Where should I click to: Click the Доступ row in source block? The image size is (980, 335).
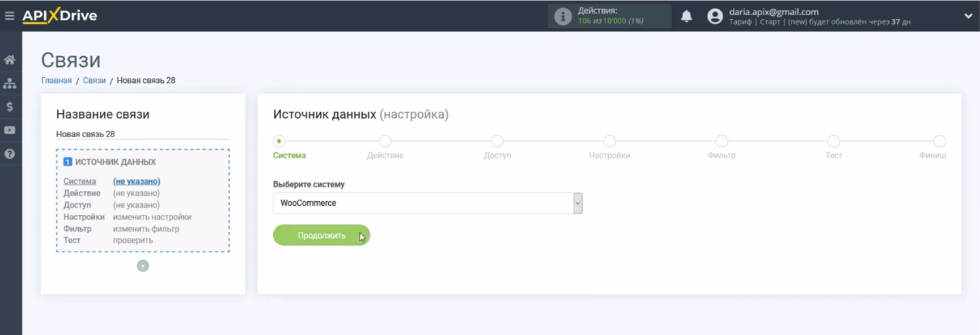(112, 205)
